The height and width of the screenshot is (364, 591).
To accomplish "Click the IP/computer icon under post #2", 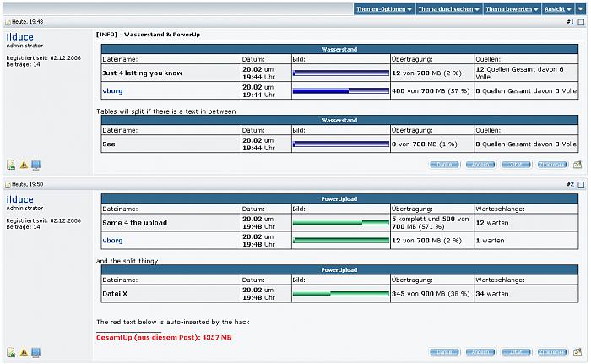I will pos(36,352).
